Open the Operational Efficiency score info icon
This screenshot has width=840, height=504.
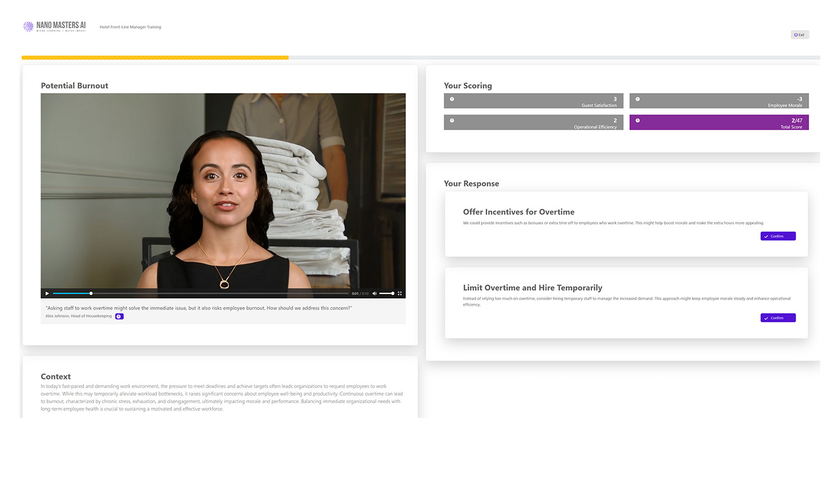point(452,120)
